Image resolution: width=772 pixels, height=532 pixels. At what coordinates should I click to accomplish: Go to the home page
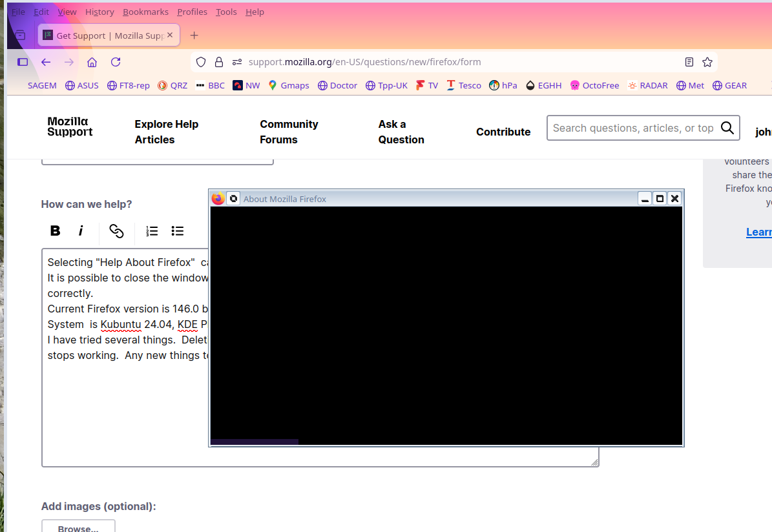click(x=92, y=62)
